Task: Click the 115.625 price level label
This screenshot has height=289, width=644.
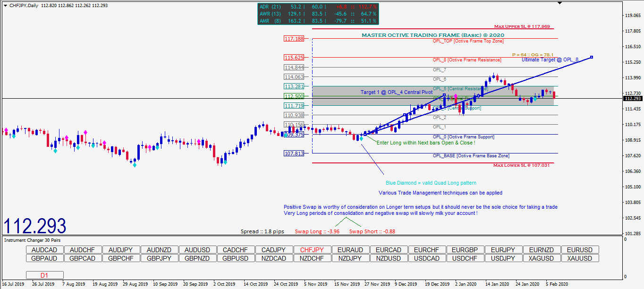Action: (294, 58)
